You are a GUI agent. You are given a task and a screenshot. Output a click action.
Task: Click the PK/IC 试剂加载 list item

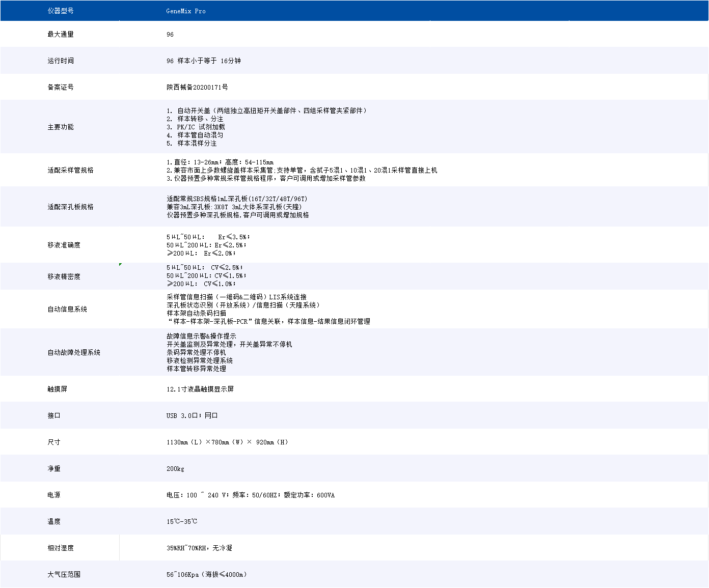click(x=196, y=127)
